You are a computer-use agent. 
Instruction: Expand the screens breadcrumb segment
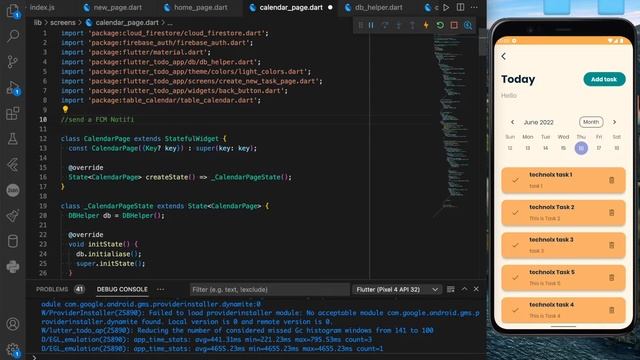(63, 22)
